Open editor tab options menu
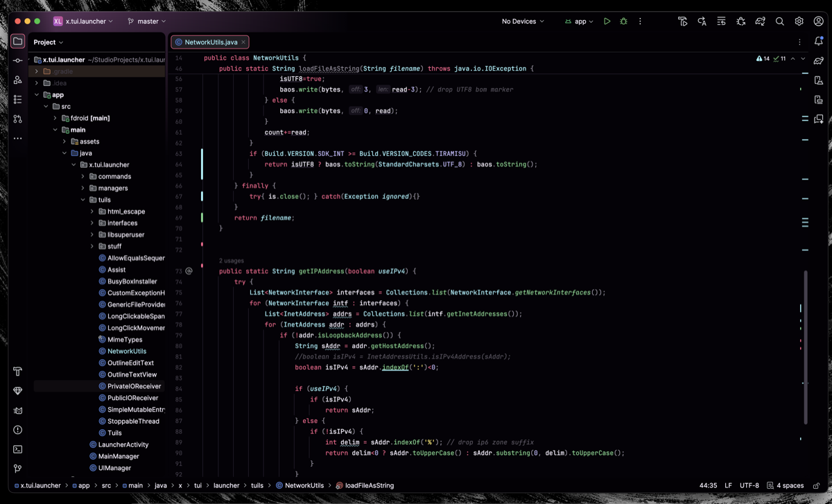 (x=799, y=42)
